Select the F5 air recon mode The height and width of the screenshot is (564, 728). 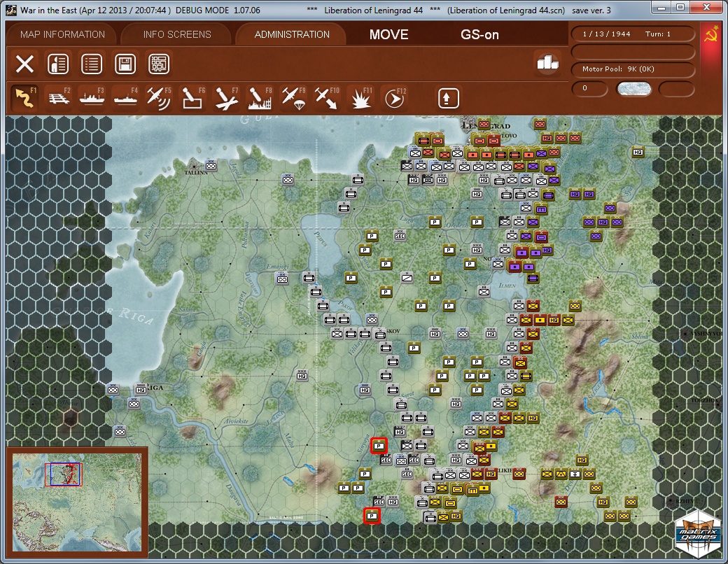coord(159,99)
